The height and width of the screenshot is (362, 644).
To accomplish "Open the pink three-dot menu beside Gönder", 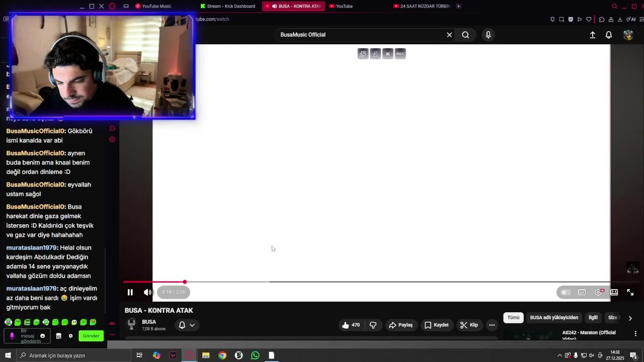I will [112, 335].
